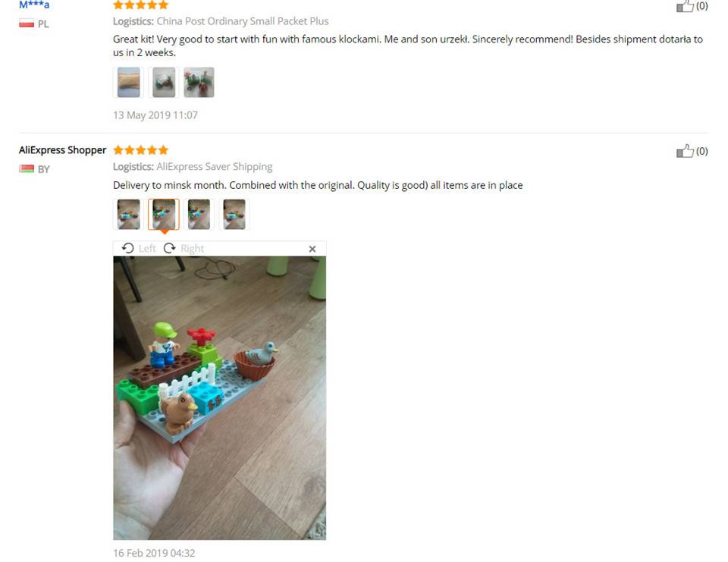Click the Belarus flag icon
This screenshot has width=728, height=562.
[27, 169]
